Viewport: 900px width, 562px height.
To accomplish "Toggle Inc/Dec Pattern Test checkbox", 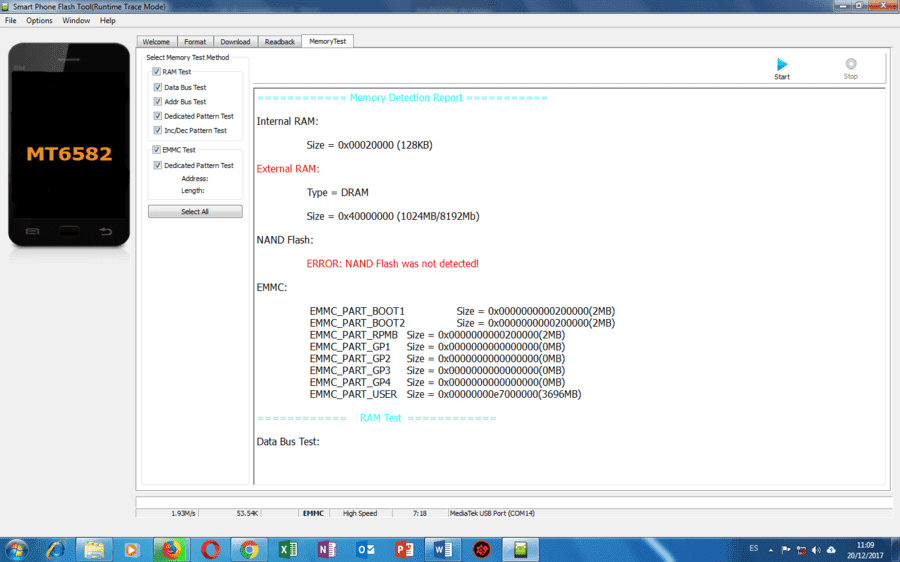I will (158, 130).
